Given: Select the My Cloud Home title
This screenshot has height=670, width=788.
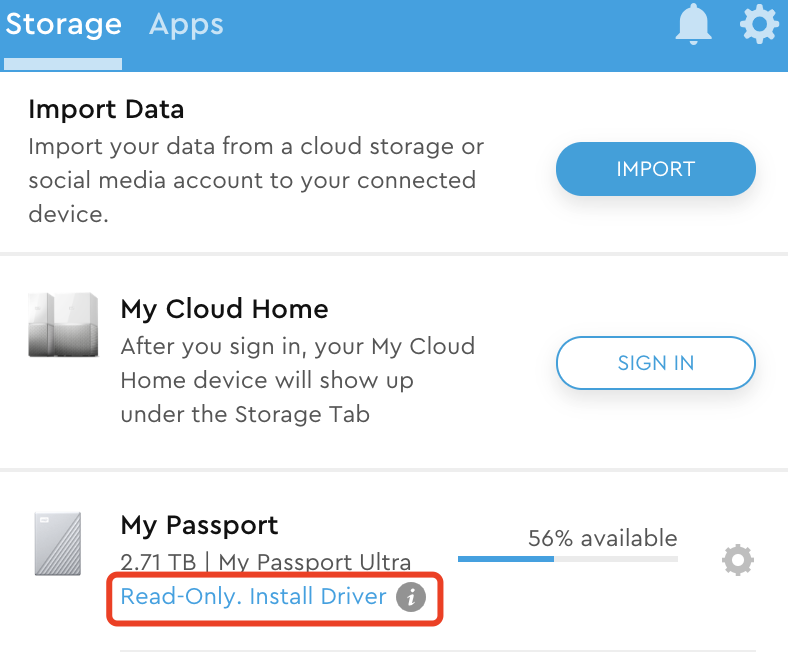Looking at the screenshot, I should [x=224, y=309].
